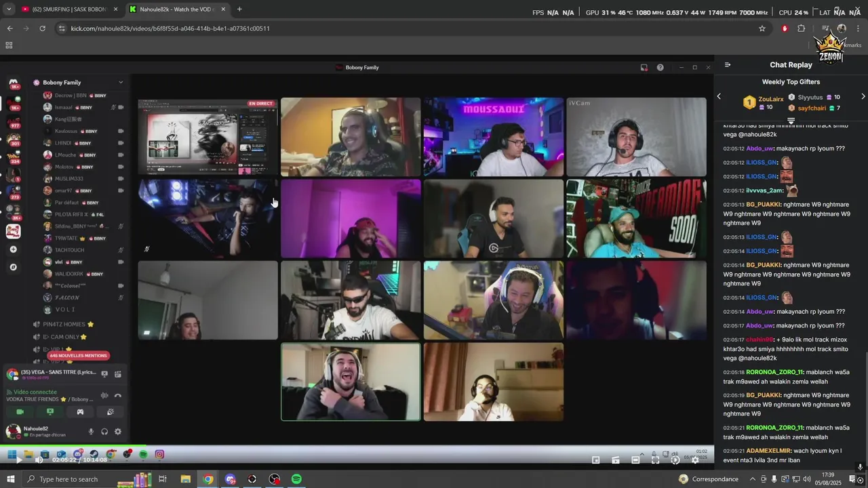
Task: Seek on the green video progress bar
Action: pyautogui.click(x=73, y=446)
